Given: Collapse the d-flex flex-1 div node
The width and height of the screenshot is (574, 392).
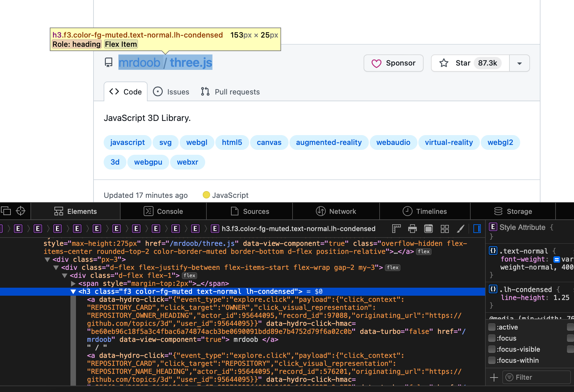Looking at the screenshot, I should tap(65, 276).
